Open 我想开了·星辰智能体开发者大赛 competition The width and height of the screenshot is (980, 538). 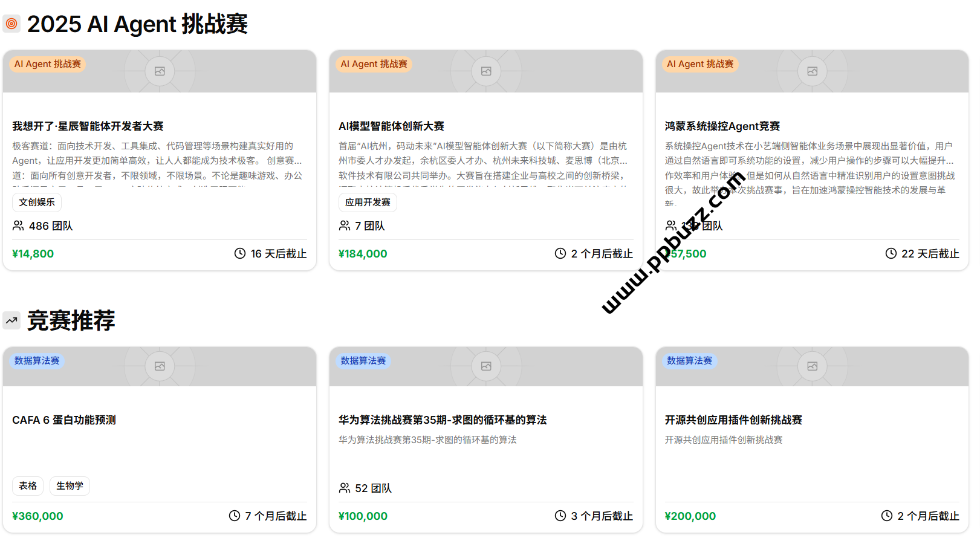pos(88,126)
